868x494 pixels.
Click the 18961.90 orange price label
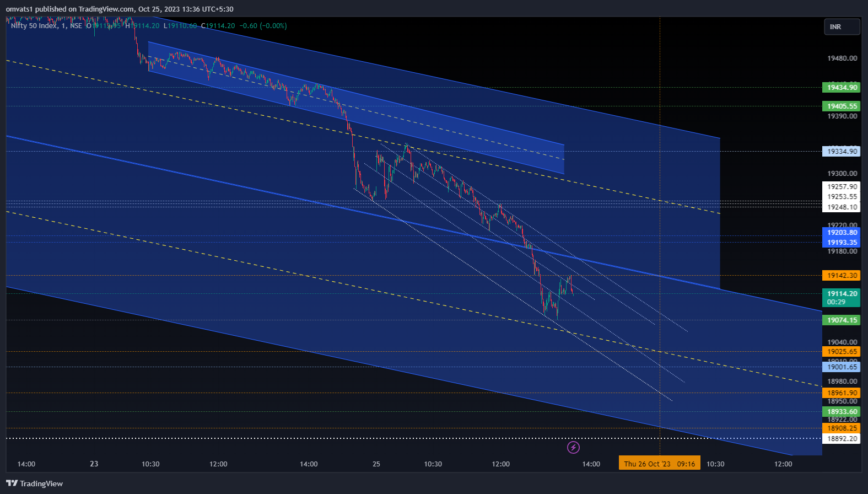(x=841, y=393)
